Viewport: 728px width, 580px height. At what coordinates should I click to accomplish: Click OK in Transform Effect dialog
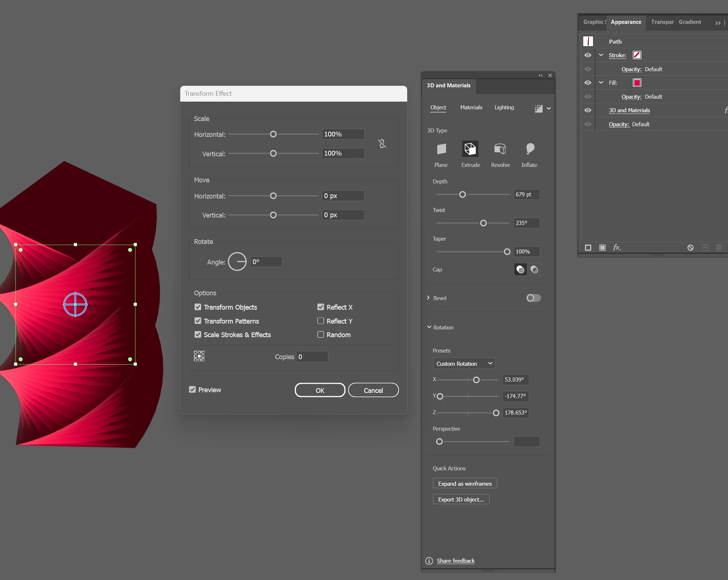pos(320,390)
